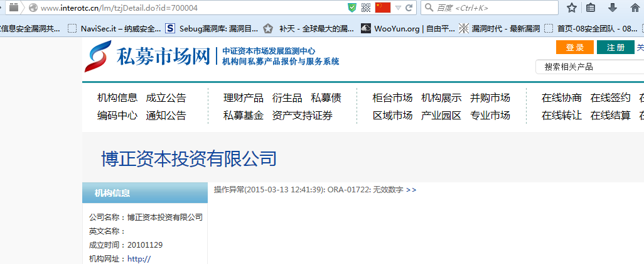Open the 在线签约 menu item
The width and height of the screenshot is (644, 264).
(x=610, y=98)
